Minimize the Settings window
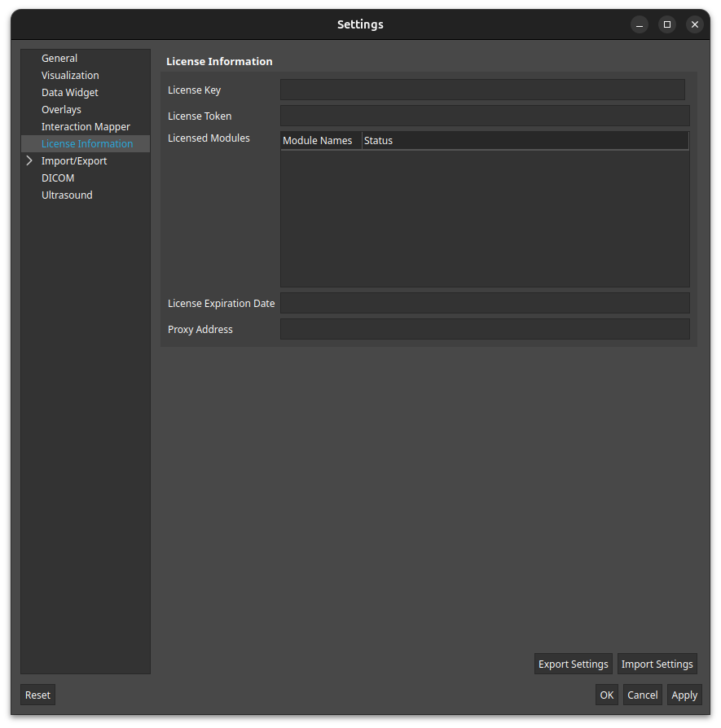The height and width of the screenshot is (728, 721). coord(640,24)
